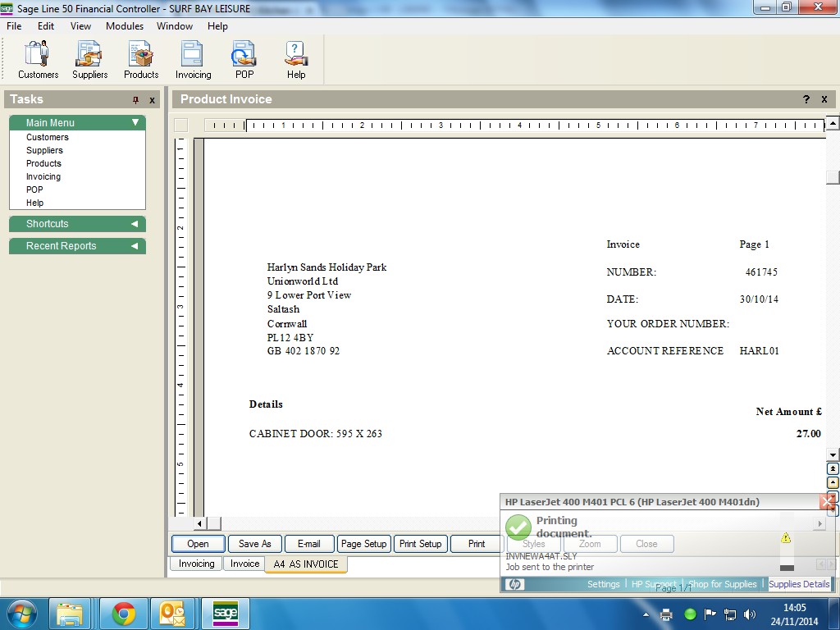Click the green Printing document checkmark icon

click(518, 527)
